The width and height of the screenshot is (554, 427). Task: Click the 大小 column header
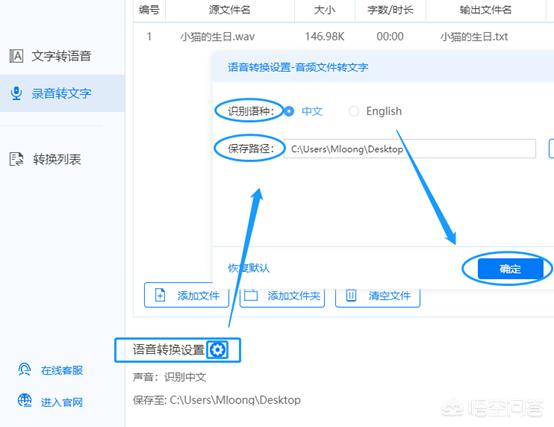click(x=325, y=10)
